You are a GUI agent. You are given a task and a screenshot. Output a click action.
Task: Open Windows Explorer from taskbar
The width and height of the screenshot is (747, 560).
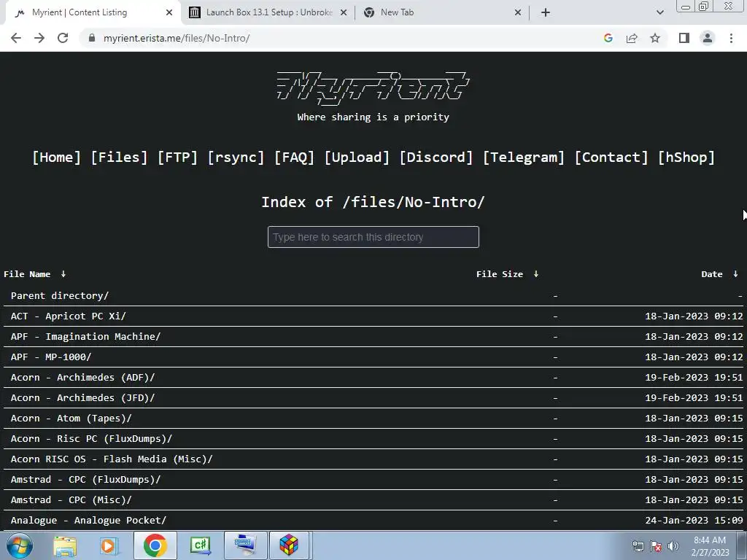65,545
